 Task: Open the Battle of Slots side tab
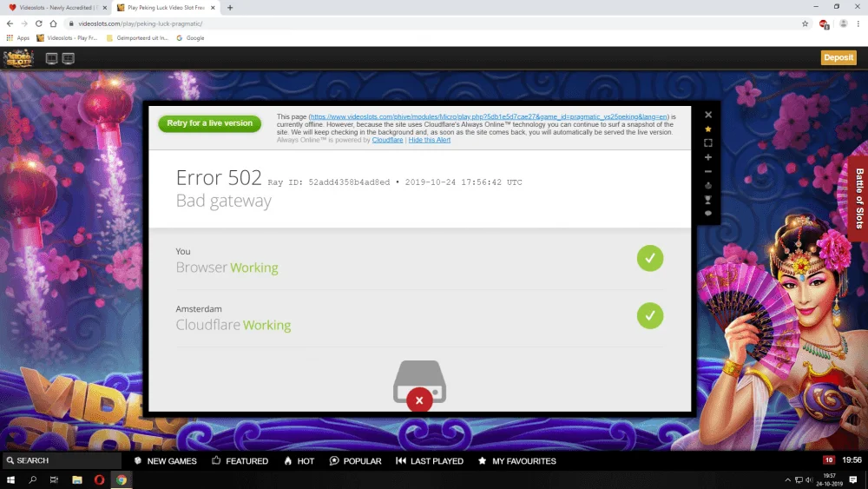(x=858, y=198)
